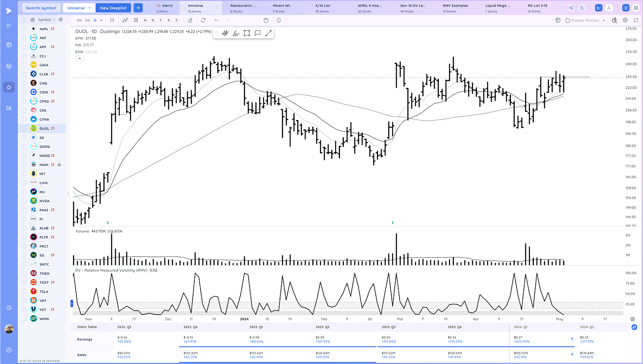Image resolution: width=643 pixels, height=364 pixels.
Task: Expand the timeframe dropdown arrow next to D
Action: [x=102, y=20]
